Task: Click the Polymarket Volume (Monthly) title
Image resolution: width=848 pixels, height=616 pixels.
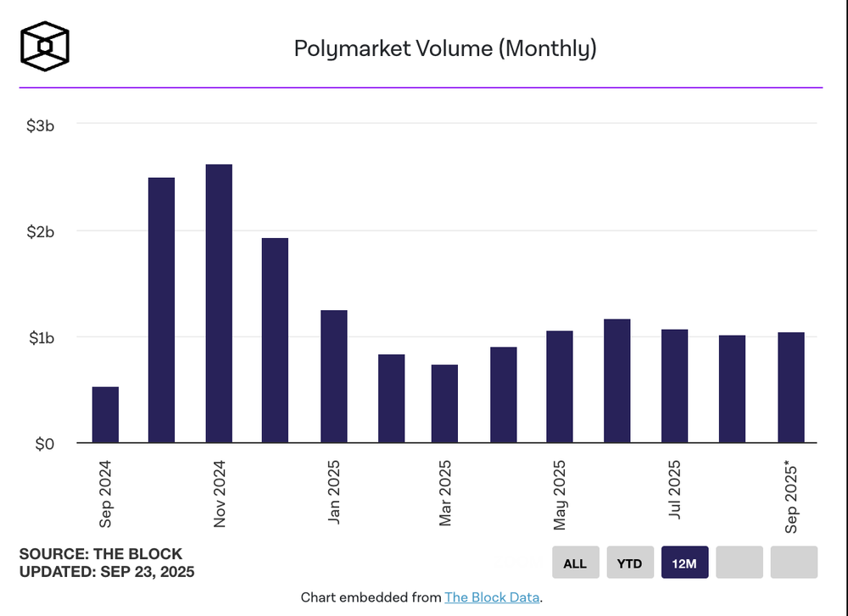Action: coord(445,48)
